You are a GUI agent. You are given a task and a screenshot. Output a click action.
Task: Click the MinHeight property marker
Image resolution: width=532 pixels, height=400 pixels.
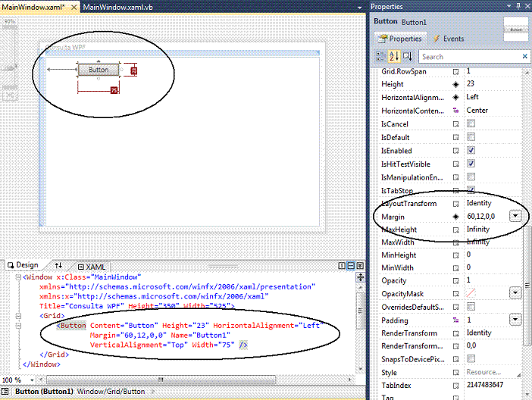[x=456, y=255]
